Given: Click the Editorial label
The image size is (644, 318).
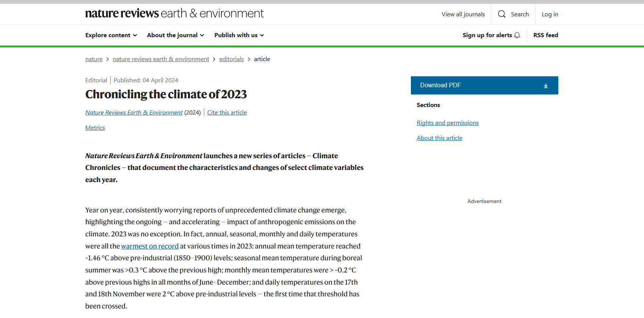Looking at the screenshot, I should [x=96, y=80].
